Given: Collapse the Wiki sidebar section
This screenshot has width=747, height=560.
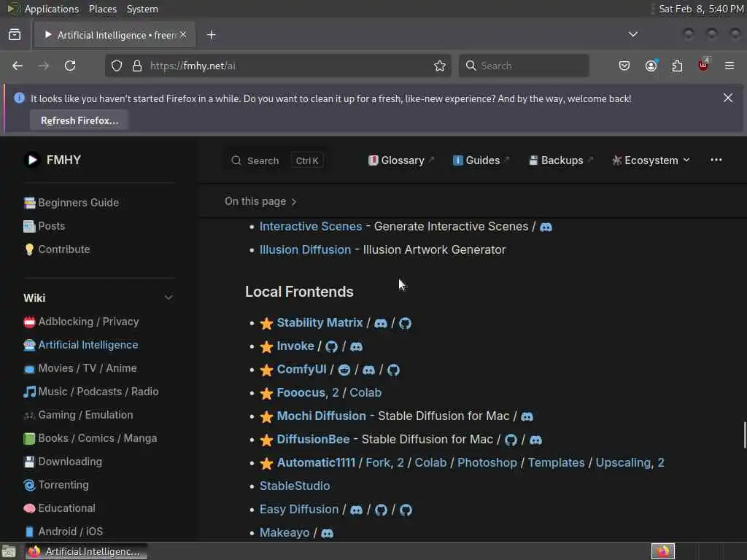Looking at the screenshot, I should pyautogui.click(x=169, y=297).
